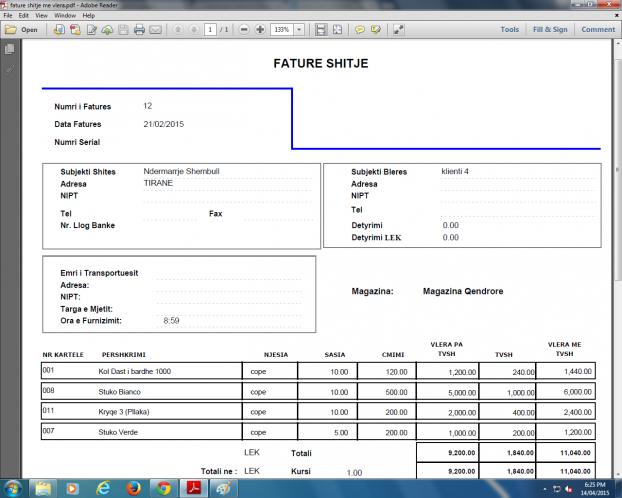Open the Comment pane
Screen dimensions: 622x498
pos(598,30)
